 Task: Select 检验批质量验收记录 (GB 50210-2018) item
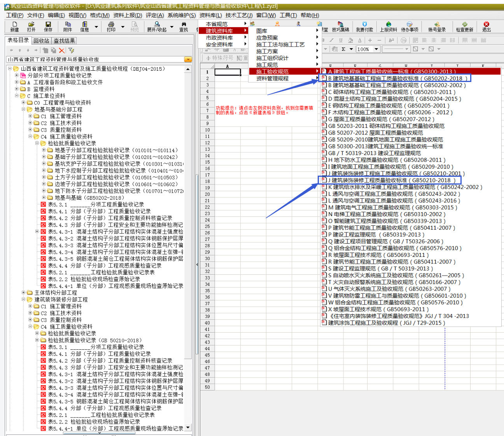coord(92,340)
